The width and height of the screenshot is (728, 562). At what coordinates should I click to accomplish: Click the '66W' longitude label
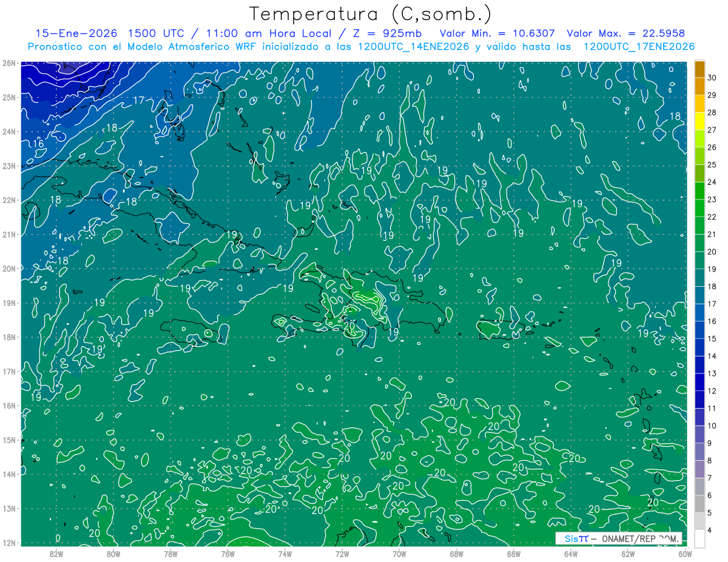pos(514,554)
